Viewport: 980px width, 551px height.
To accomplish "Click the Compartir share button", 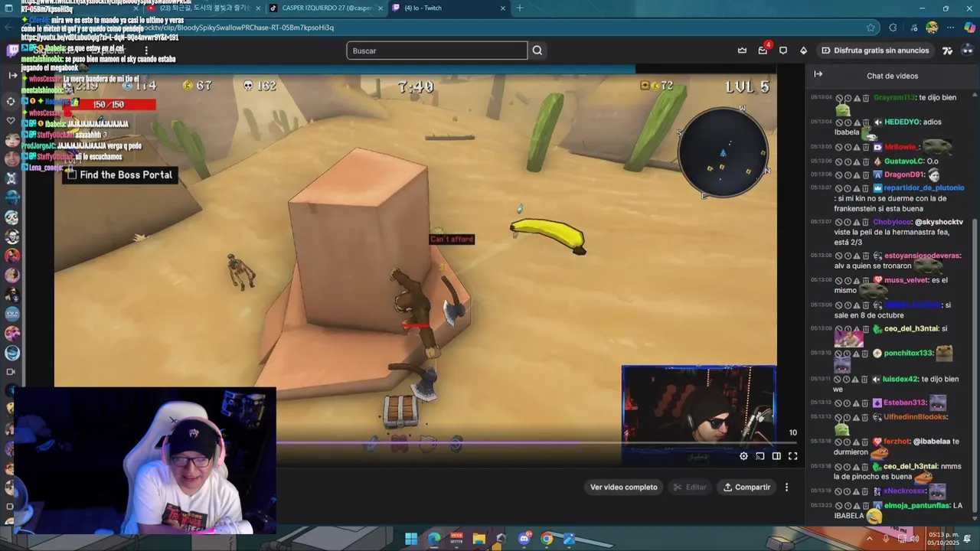I will (x=747, y=487).
